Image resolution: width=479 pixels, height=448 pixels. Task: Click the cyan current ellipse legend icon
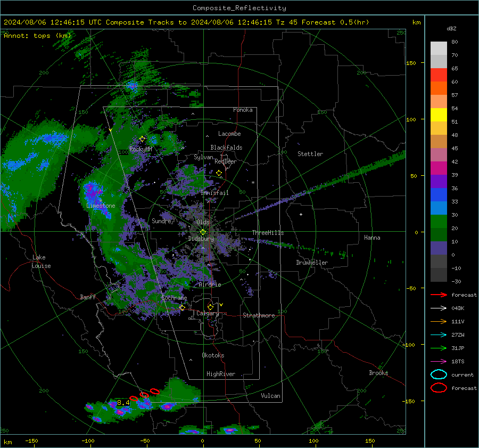[x=439, y=374]
